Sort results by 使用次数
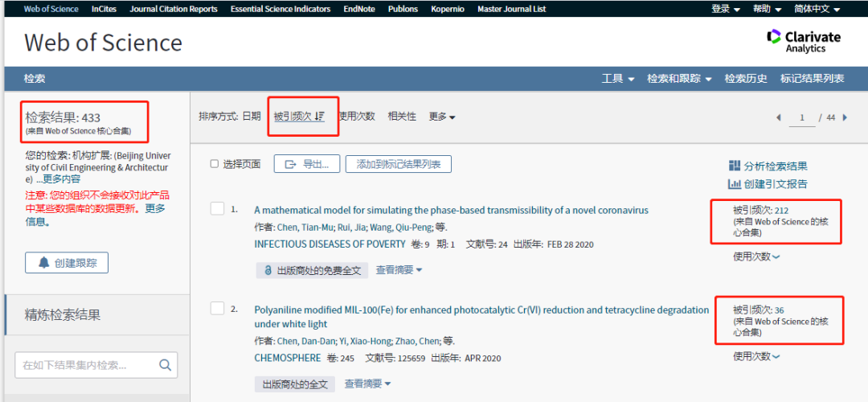Screen dimensions: 868x402 pyautogui.click(x=357, y=117)
